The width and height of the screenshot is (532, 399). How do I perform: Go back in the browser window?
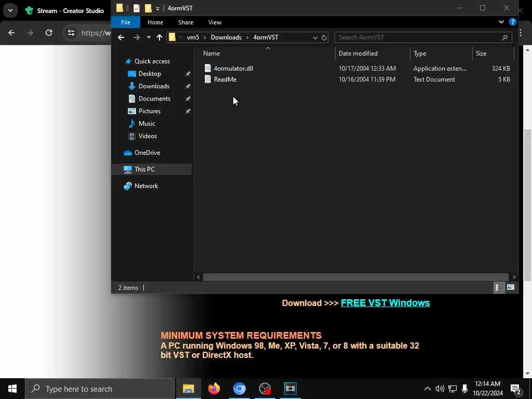pos(11,33)
